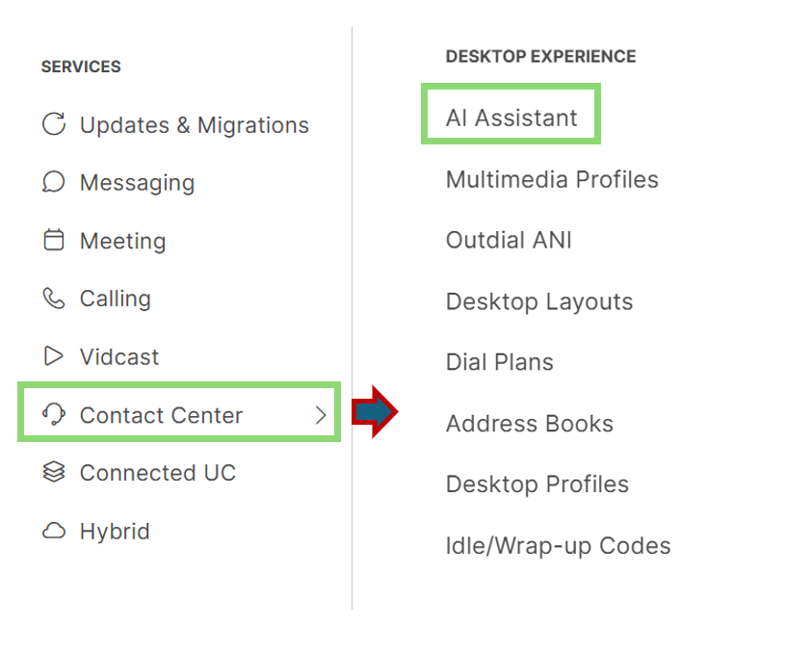Select Address Books entry

tap(530, 424)
